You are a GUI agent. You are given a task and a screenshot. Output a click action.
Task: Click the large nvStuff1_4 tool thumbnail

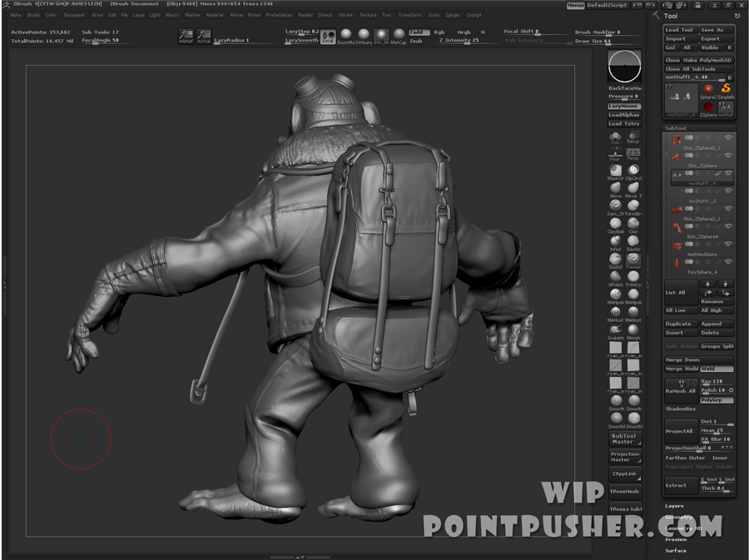click(681, 99)
